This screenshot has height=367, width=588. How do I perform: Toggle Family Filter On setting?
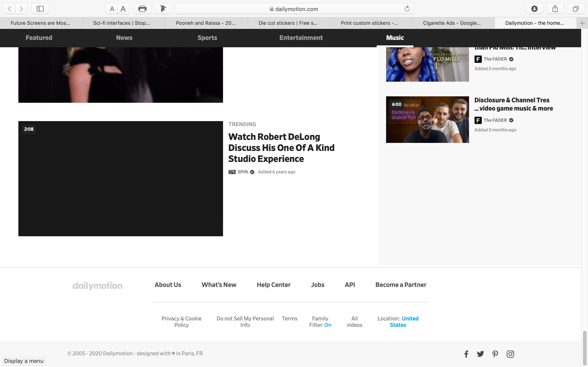tap(327, 325)
